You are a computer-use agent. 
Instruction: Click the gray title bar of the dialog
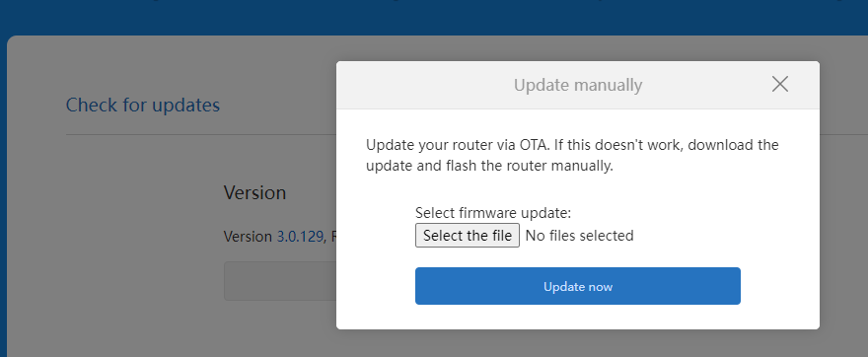(x=578, y=85)
